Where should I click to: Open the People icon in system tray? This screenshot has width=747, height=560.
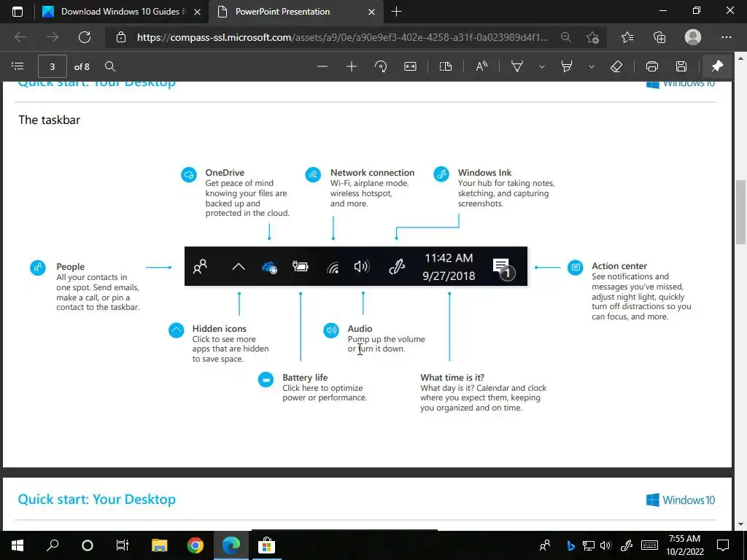[x=545, y=545]
